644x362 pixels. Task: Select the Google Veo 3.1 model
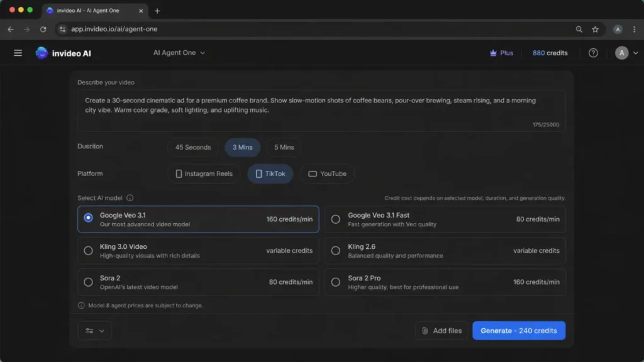coord(198,219)
